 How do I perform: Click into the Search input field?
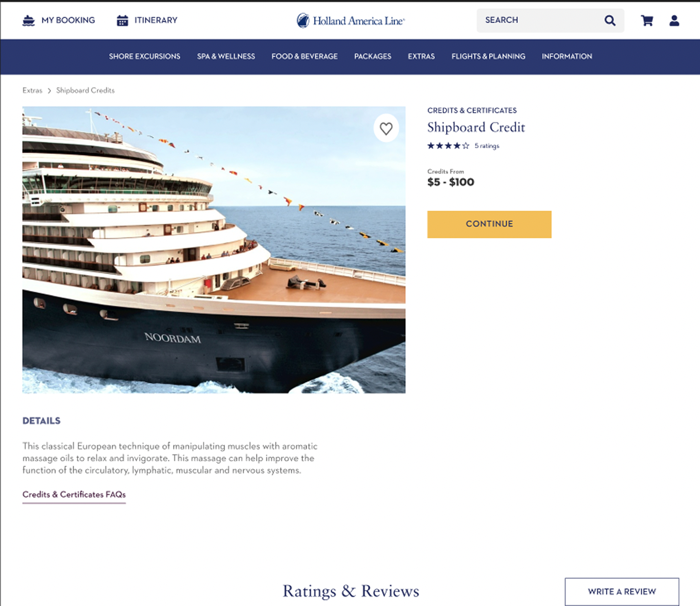pos(540,21)
